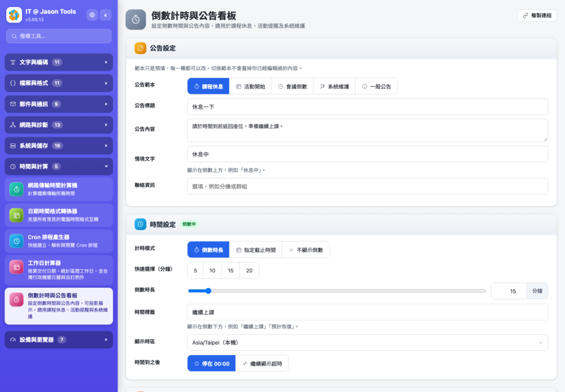
Task: Click the 公告標題 input with 休息一下
Action: coord(367,107)
